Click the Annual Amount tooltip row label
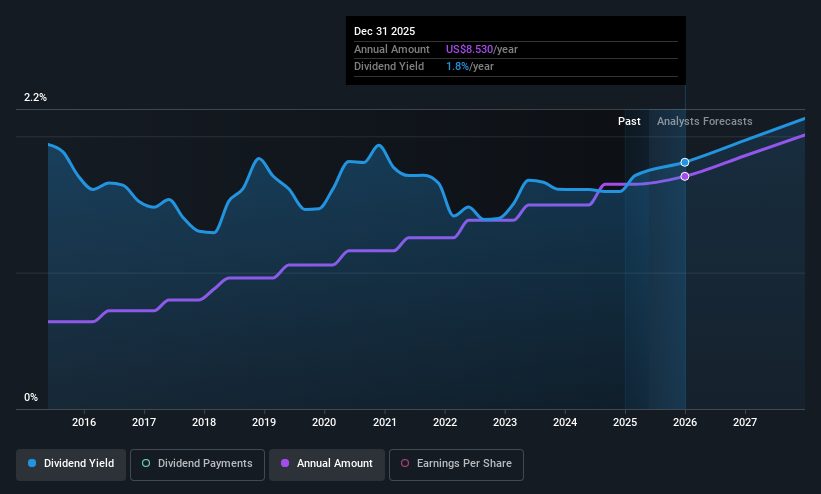The width and height of the screenshot is (821, 494). [392, 49]
